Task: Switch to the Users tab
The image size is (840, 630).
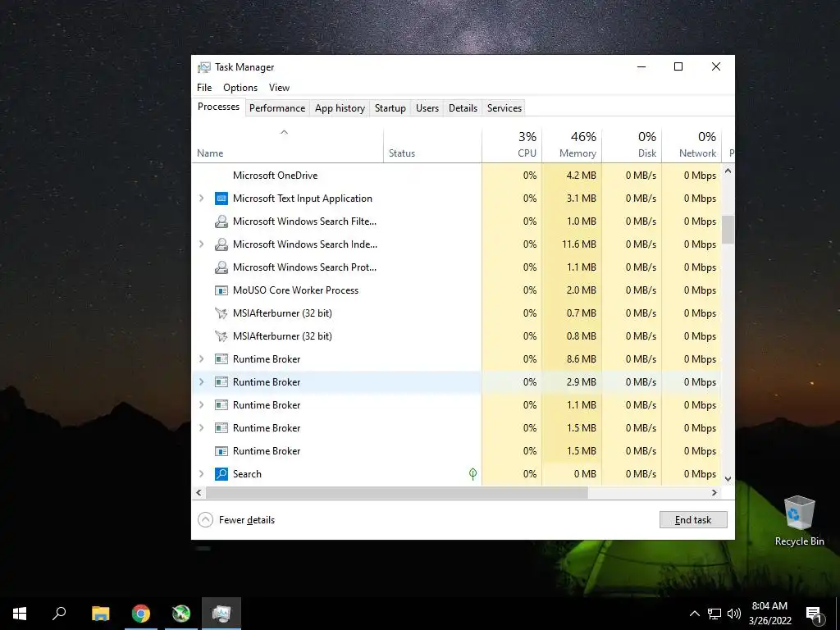Action: (x=427, y=108)
